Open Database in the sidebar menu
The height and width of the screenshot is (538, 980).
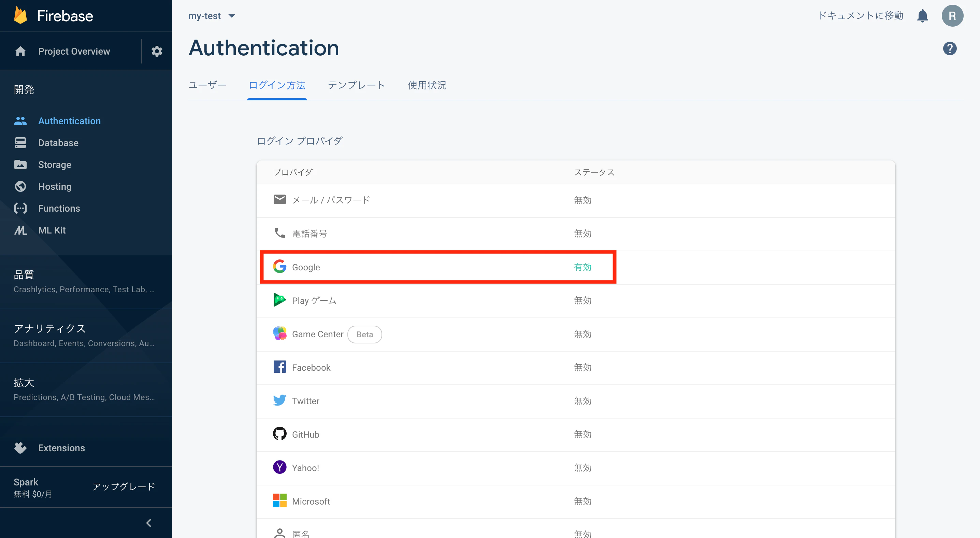click(x=58, y=143)
